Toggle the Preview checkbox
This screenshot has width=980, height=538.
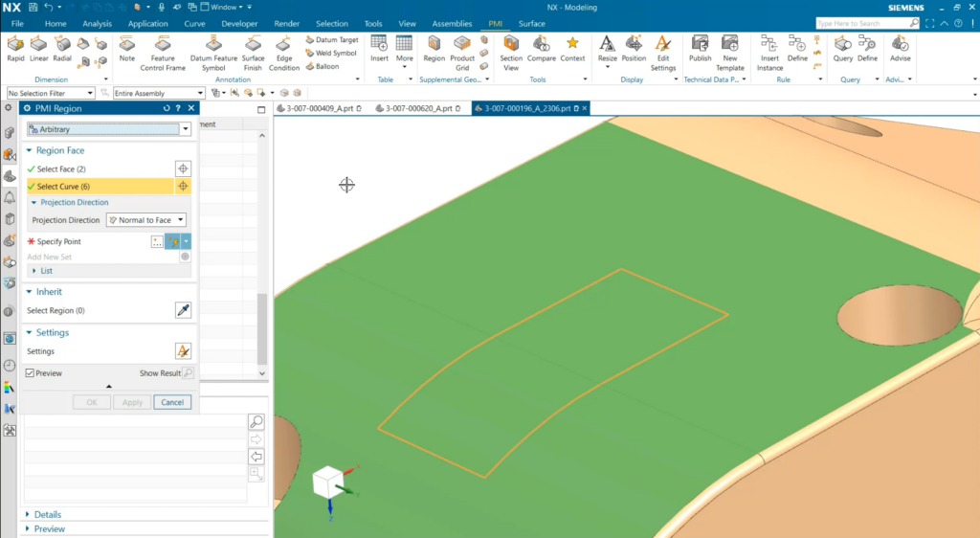tap(31, 373)
